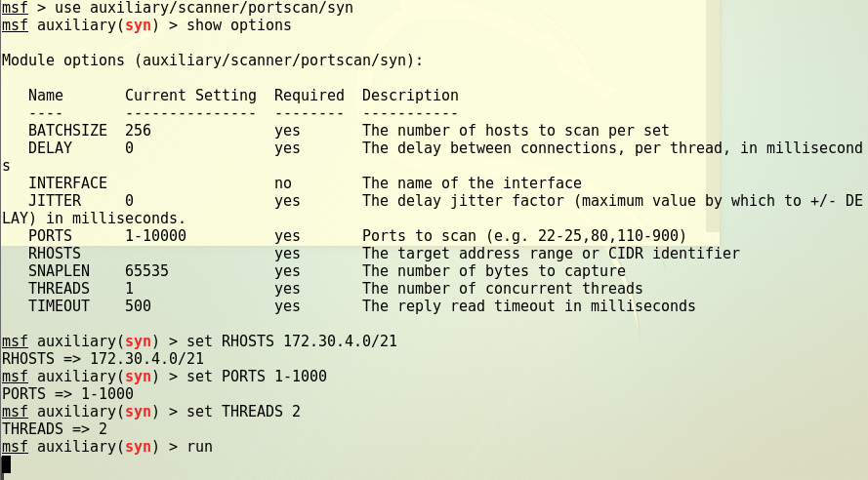Viewport: 868px width, 480px height.
Task: Click the THREADS option name in table
Action: click(59, 289)
